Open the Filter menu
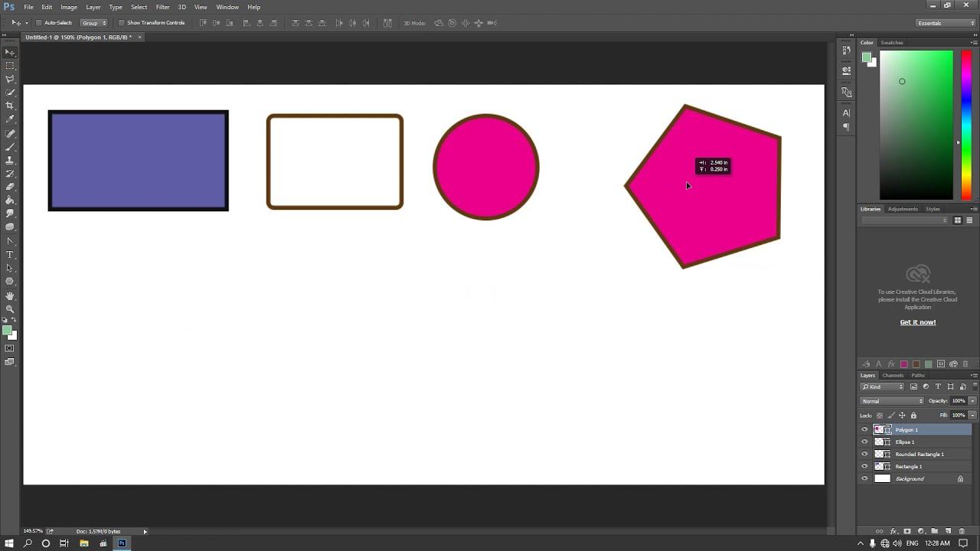The height and width of the screenshot is (551, 980). [x=162, y=7]
